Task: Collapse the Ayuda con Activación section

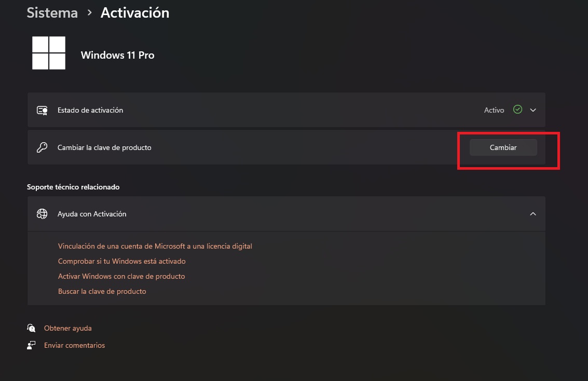Action: pos(532,213)
